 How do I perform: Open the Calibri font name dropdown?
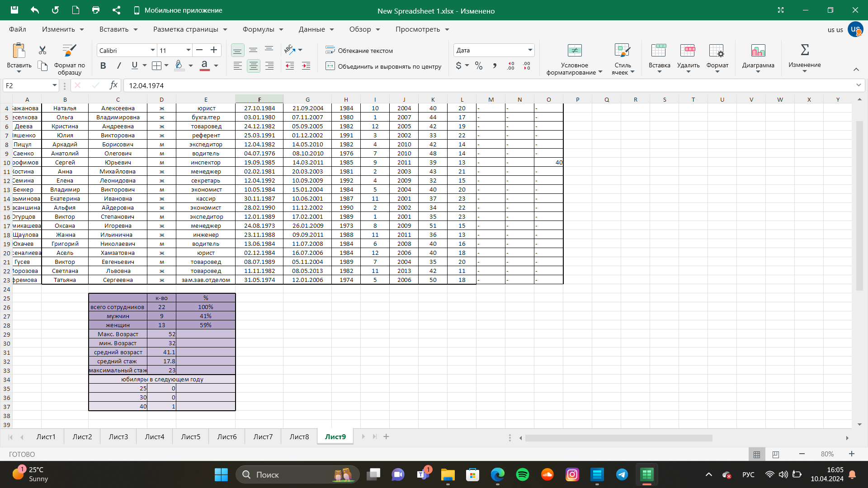pyautogui.click(x=153, y=50)
